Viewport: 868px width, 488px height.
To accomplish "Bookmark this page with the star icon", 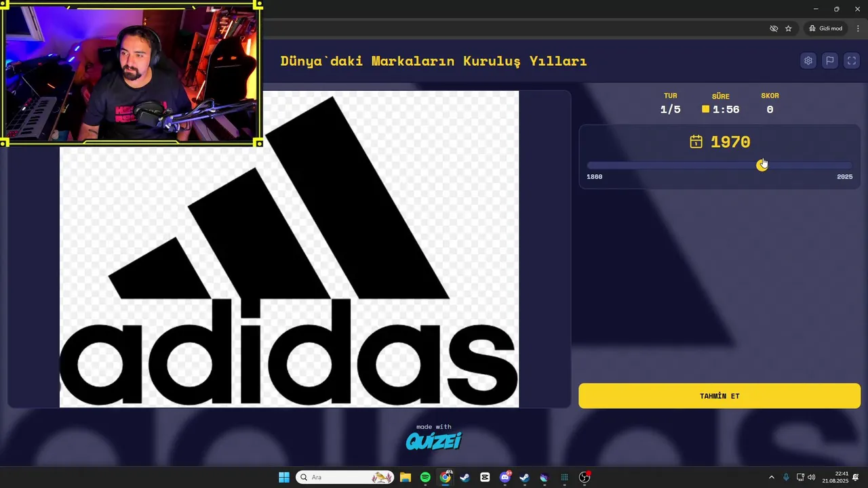I will point(789,28).
